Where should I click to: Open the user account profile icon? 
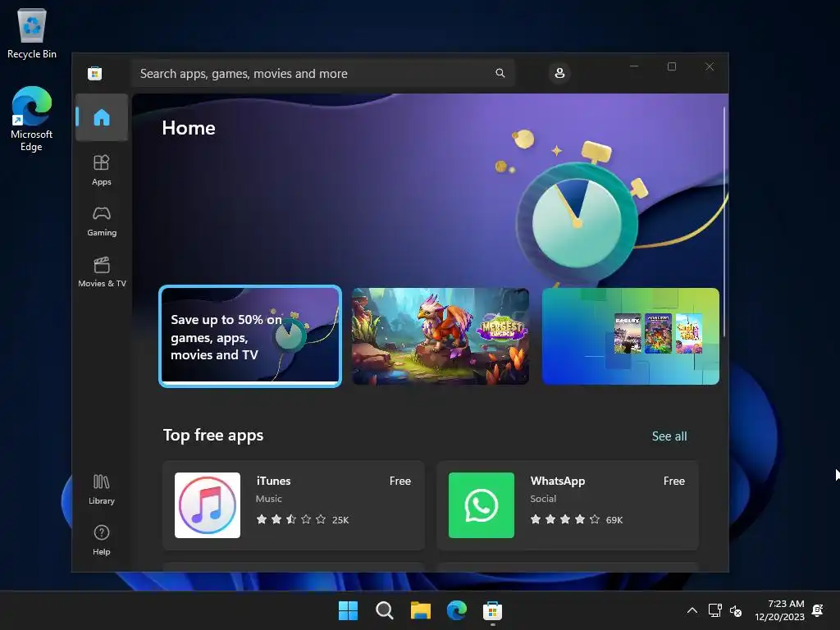click(559, 73)
